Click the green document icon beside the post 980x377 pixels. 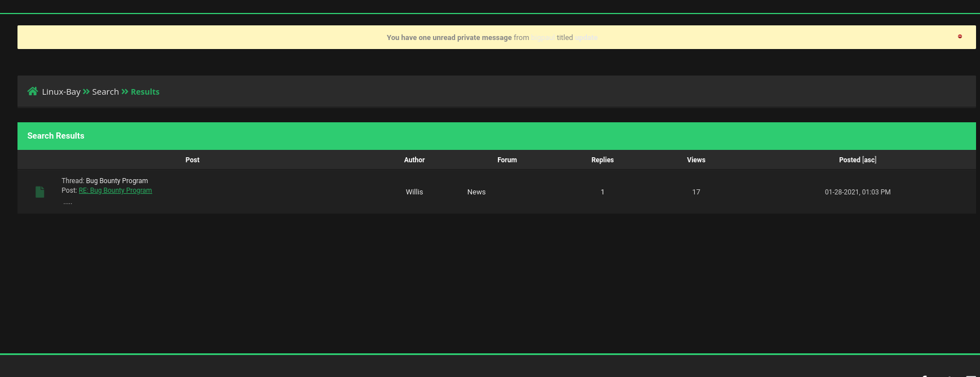(39, 192)
